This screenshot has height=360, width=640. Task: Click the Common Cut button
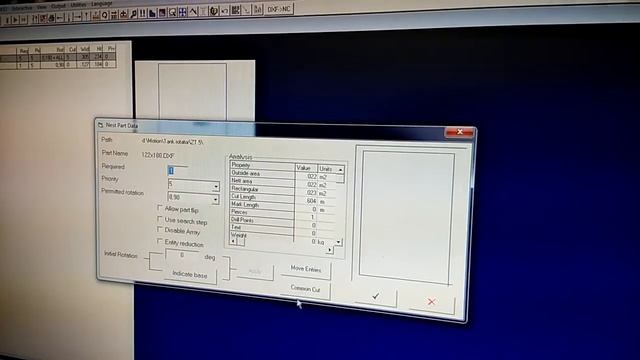(x=305, y=289)
